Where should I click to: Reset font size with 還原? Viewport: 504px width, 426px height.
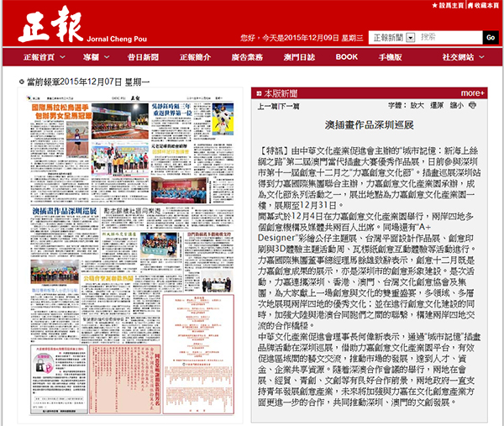(437, 105)
